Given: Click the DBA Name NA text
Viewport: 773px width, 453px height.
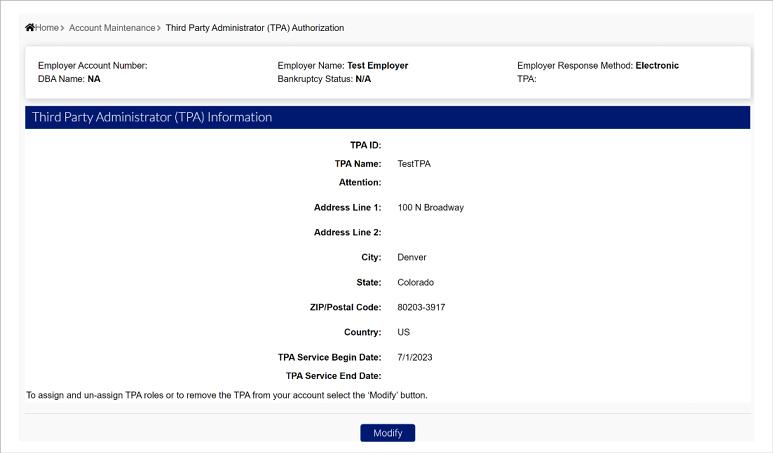Looking at the screenshot, I should (94, 79).
